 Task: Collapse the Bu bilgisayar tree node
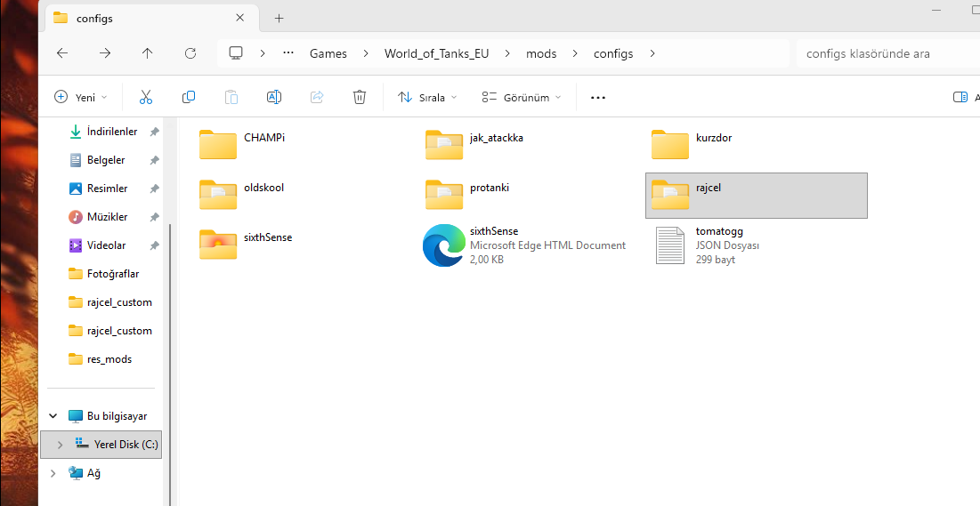(53, 416)
